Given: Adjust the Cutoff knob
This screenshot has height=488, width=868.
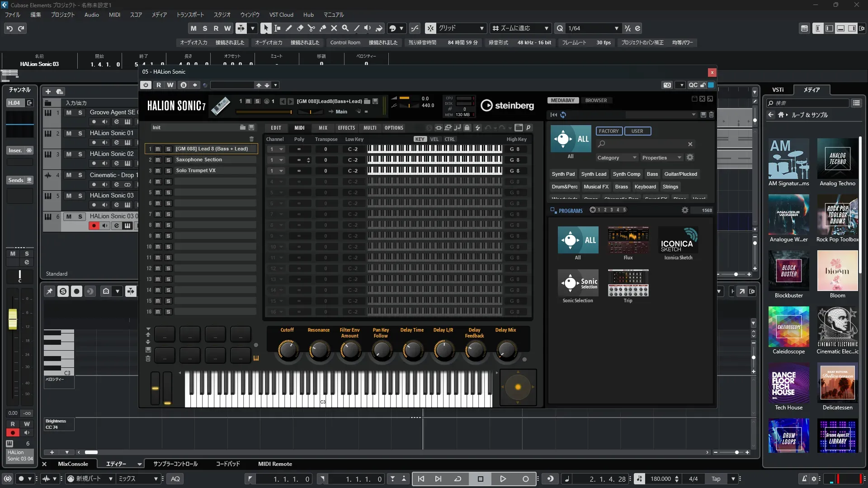Looking at the screenshot, I should click(288, 350).
